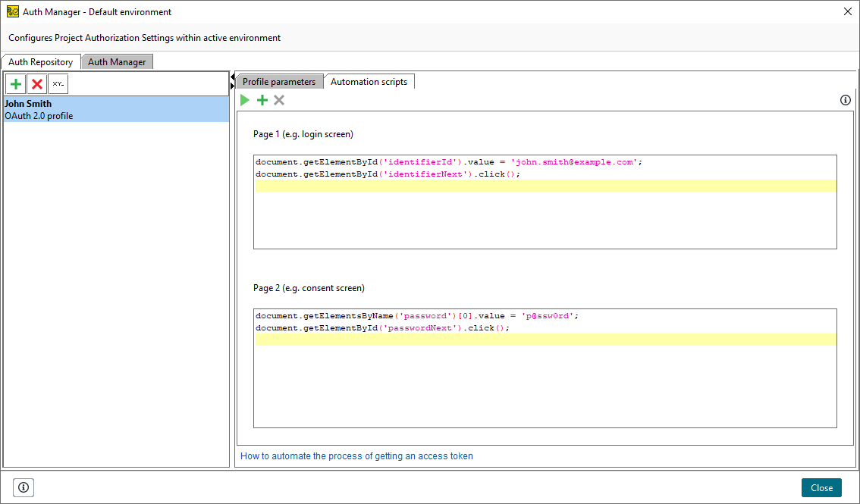Open the automation scripts info tooltip
The height and width of the screenshot is (504, 860).
pyautogui.click(x=845, y=99)
